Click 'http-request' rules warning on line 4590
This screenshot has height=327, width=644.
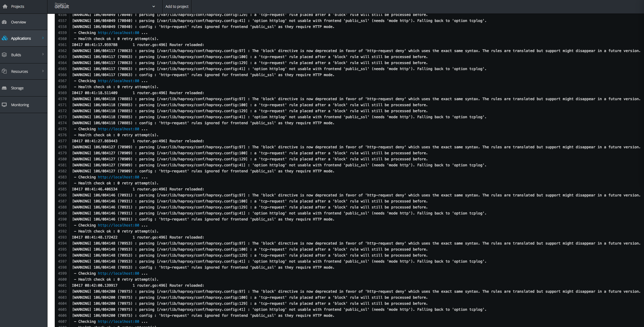coord(203,219)
